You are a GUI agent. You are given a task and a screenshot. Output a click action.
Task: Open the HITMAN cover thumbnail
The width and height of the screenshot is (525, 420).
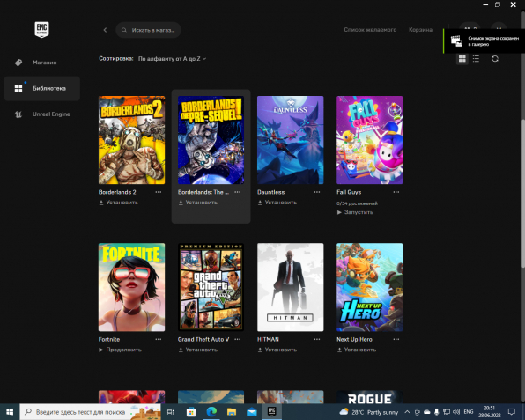[x=291, y=287]
